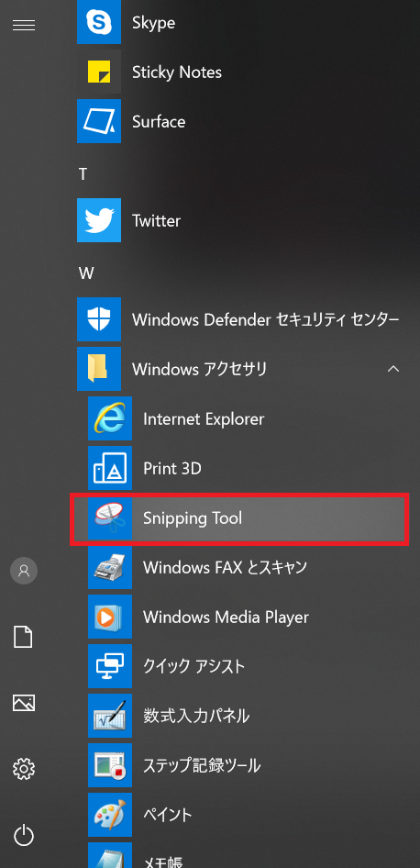This screenshot has height=868, width=420.
Task: Collapse Windows アクセサリ with the chevron
Action: pos(393,369)
